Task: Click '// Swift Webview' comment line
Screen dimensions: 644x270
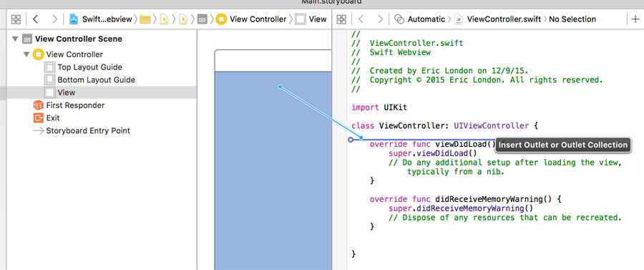Action: (391, 52)
